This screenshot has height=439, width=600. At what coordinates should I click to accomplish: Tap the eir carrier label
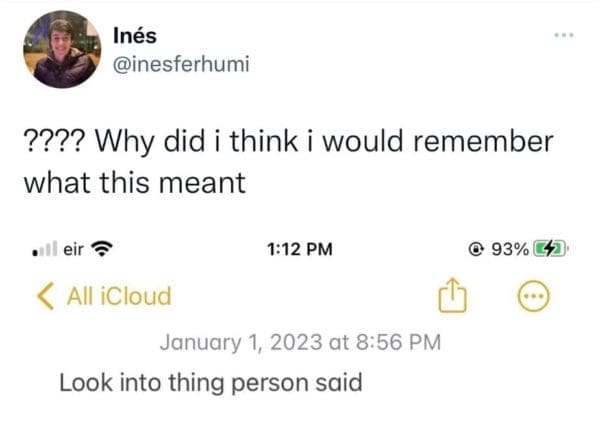72,249
